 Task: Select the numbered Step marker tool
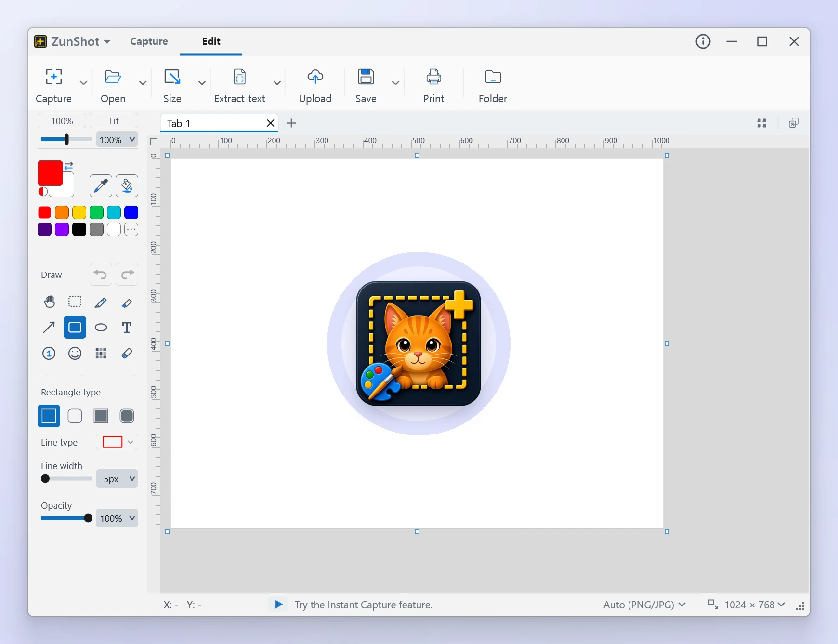point(49,354)
